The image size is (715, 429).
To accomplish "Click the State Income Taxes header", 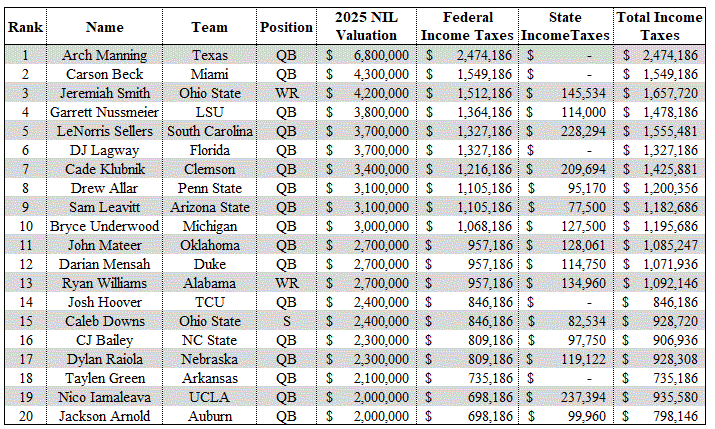I will pos(566,27).
